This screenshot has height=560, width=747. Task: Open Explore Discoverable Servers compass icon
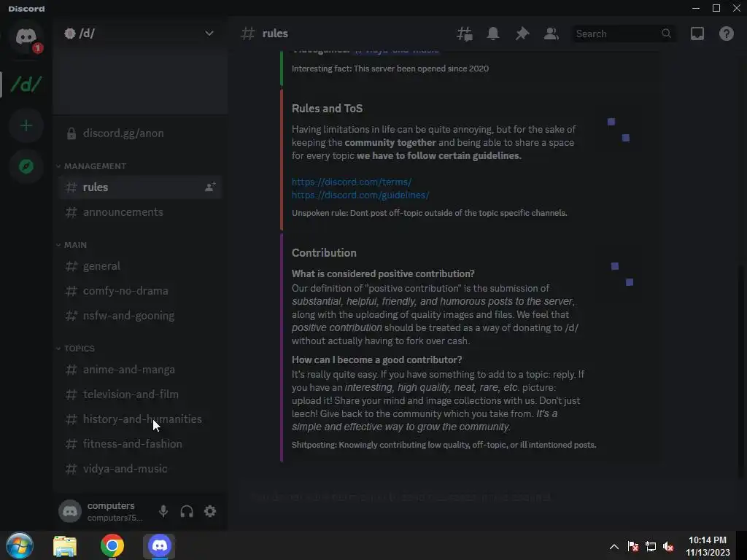point(26,166)
